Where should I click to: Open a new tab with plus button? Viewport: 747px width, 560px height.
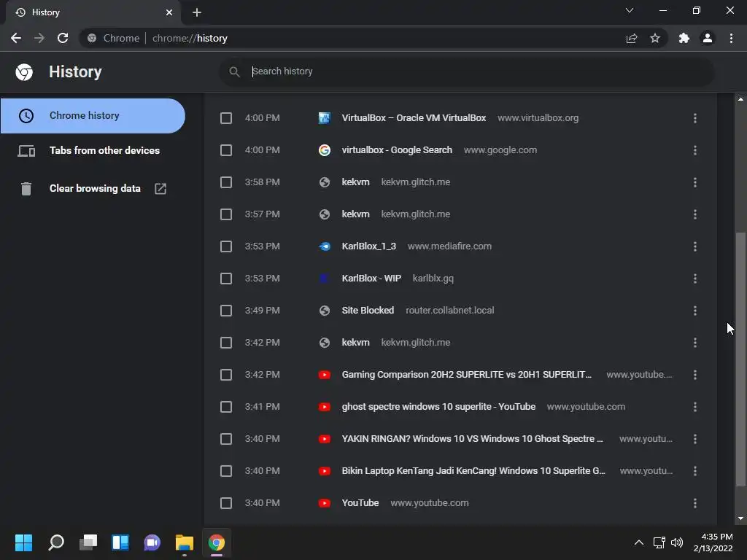[x=197, y=12]
